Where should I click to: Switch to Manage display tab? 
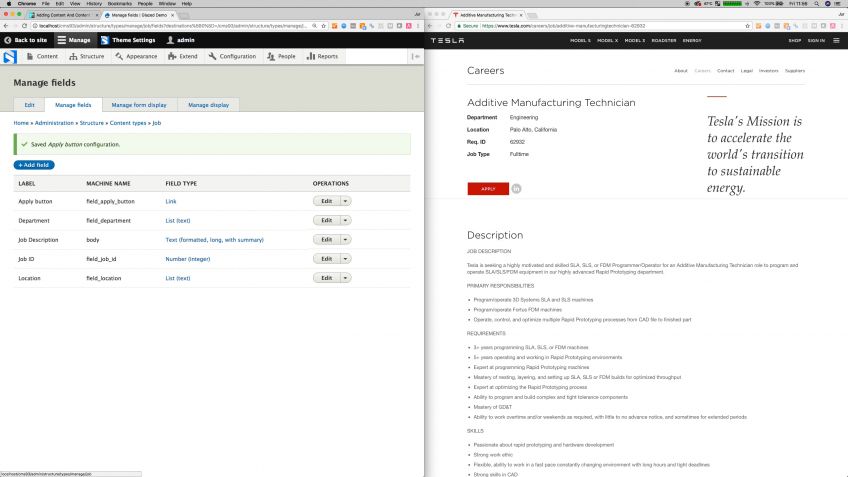coord(209,105)
